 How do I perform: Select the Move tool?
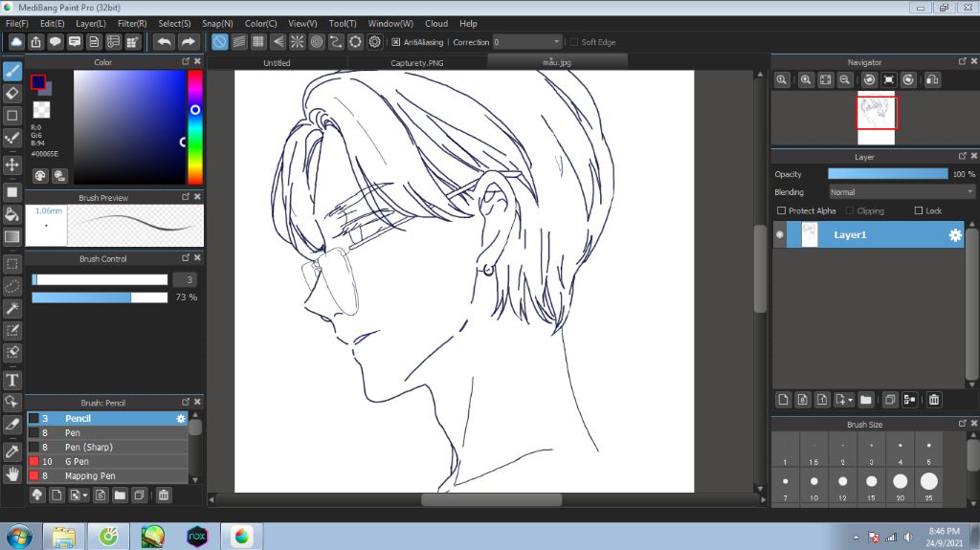(x=11, y=165)
